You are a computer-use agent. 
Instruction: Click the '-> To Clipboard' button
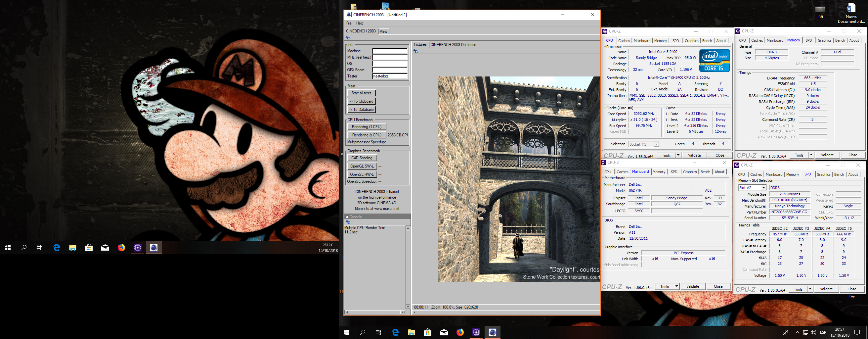coord(361,101)
